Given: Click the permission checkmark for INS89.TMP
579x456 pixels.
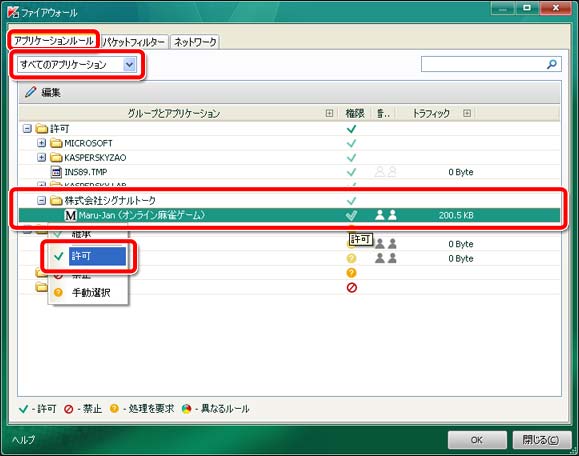Looking at the screenshot, I should tap(352, 172).
